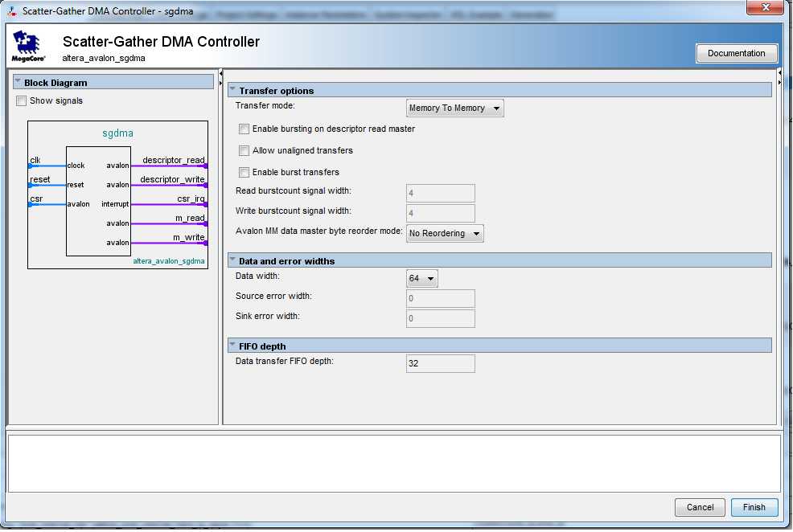The height and width of the screenshot is (532, 793).
Task: Select the csr_irq interface label
Action: [191, 198]
